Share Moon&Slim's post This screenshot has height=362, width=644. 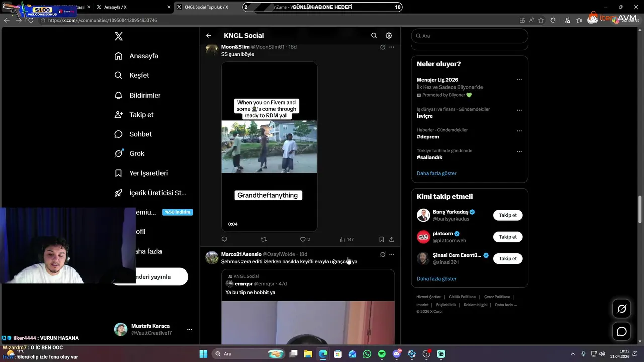coord(392,239)
